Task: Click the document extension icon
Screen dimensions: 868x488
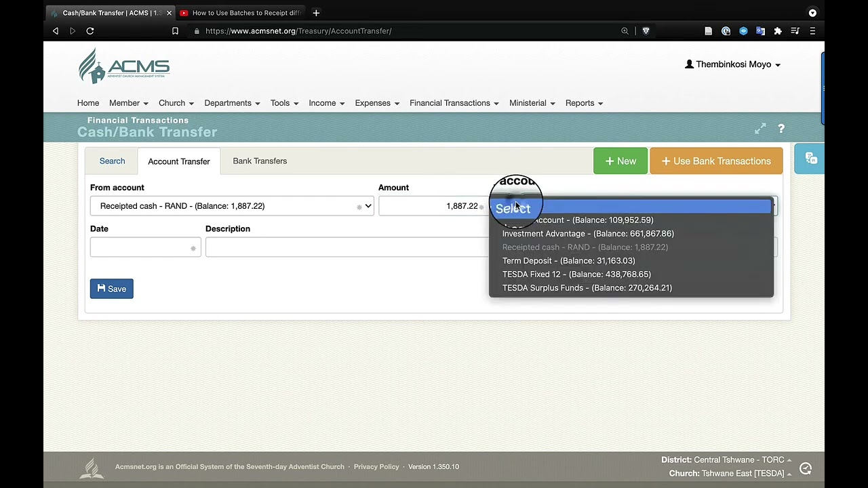Action: tap(709, 31)
